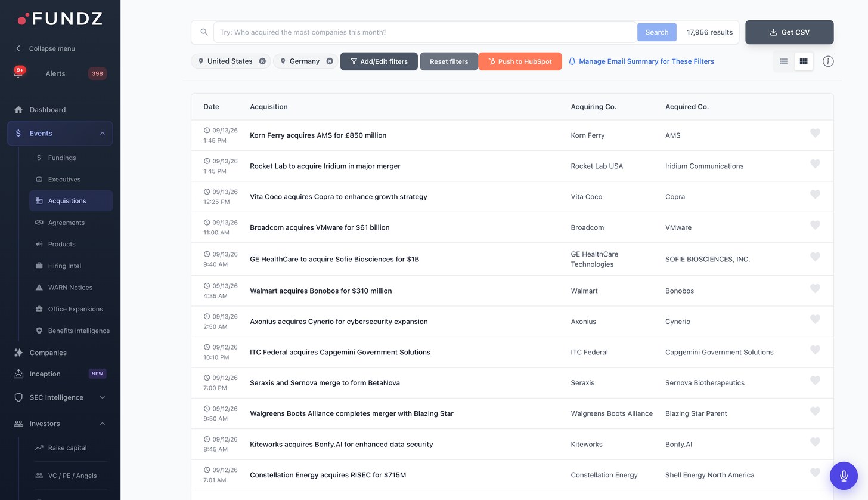The height and width of the screenshot is (500, 868).
Task: Open Products events
Action: [x=61, y=244]
